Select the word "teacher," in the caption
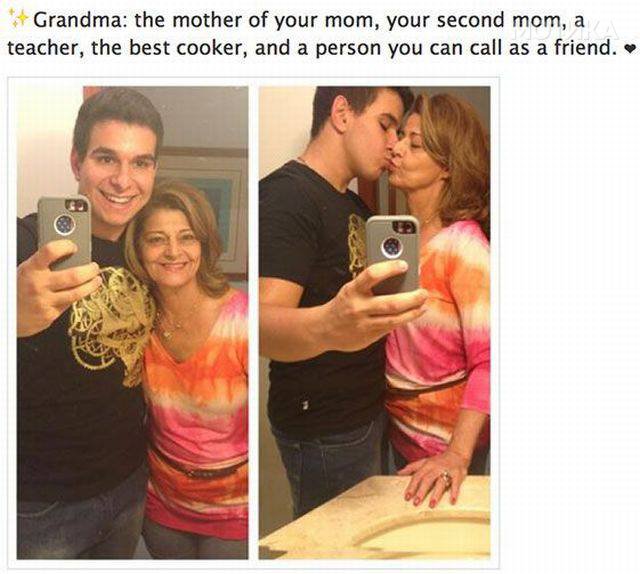The image size is (640, 574). (46, 48)
